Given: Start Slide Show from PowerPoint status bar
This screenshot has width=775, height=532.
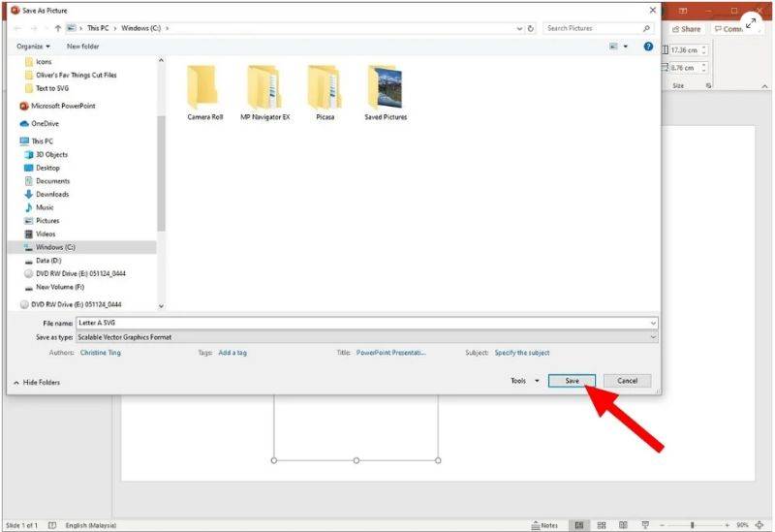Looking at the screenshot, I should coord(645,525).
